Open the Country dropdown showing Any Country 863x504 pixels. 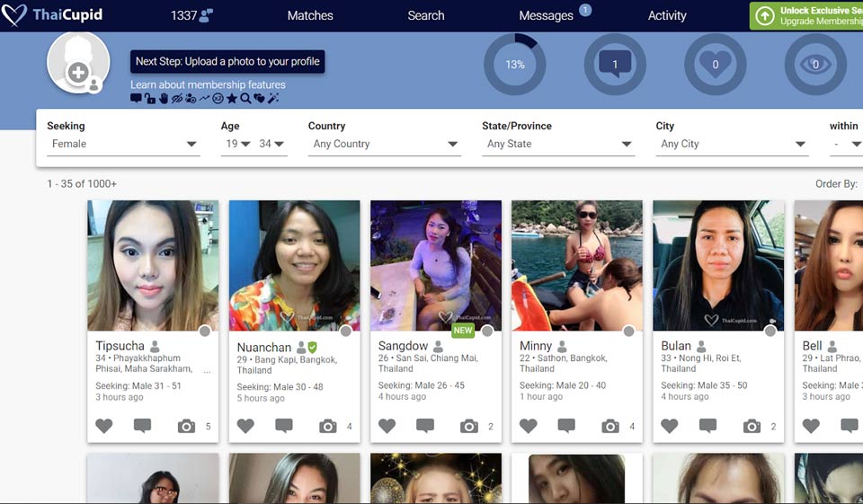click(384, 144)
